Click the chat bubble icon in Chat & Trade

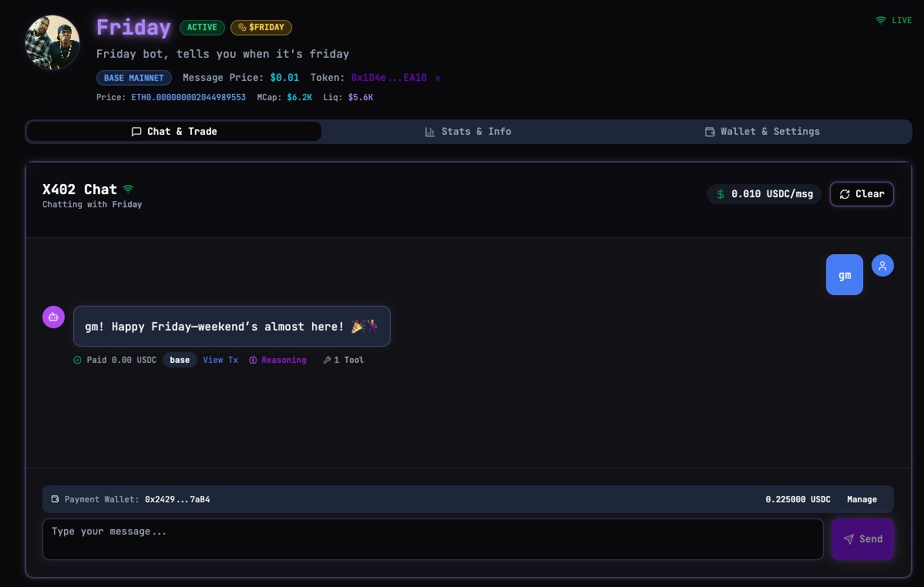136,131
